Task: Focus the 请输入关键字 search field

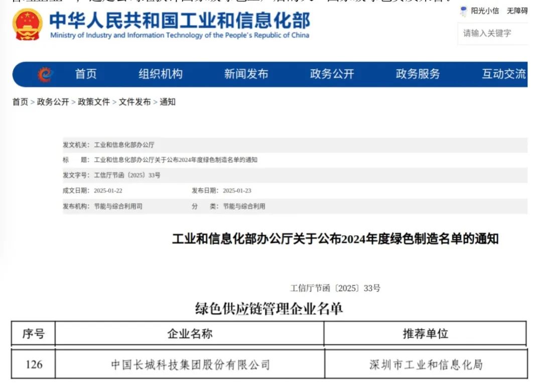Action: tap(493, 33)
